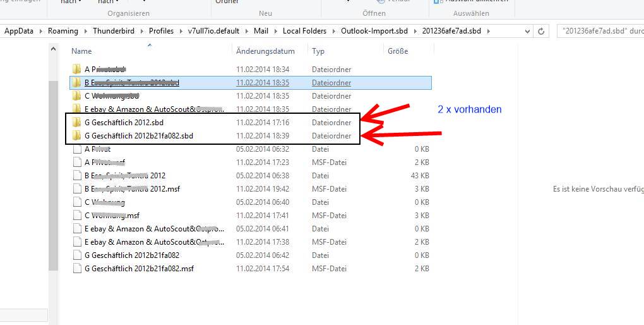Click the folder icon of the E ebay & Amazon Dateiordner row
This screenshot has height=325, width=644.
click(76, 109)
